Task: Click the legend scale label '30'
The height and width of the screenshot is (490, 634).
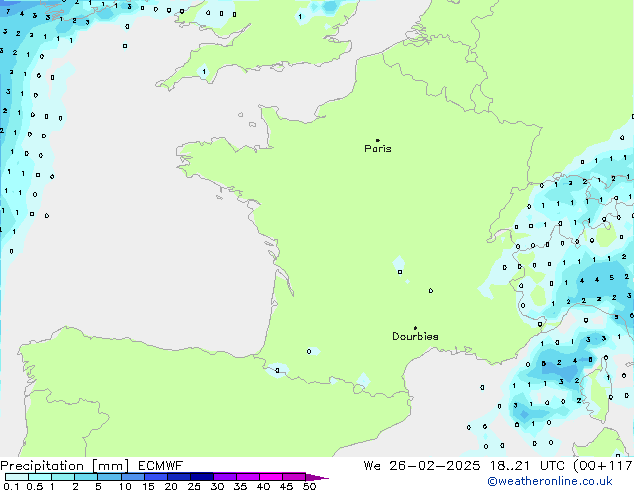Action: pyautogui.click(x=217, y=486)
